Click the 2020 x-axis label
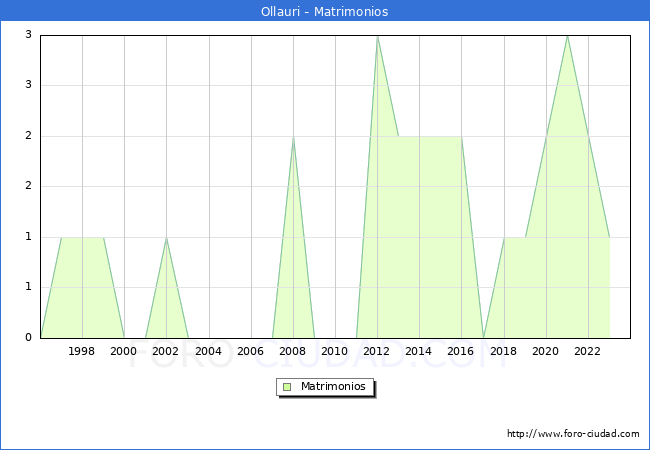Image resolution: width=650 pixels, height=450 pixels. (546, 351)
